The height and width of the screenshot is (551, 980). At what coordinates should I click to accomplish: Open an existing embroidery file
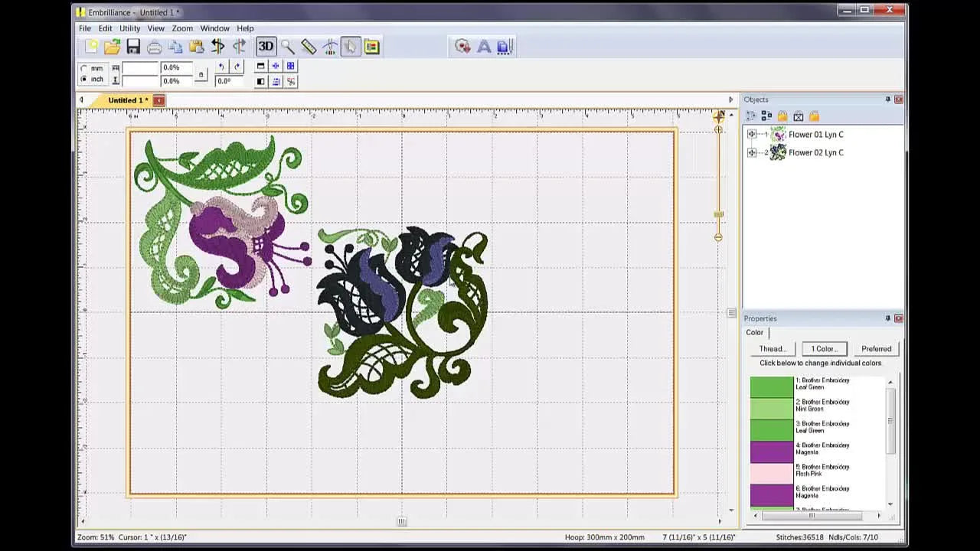[112, 46]
